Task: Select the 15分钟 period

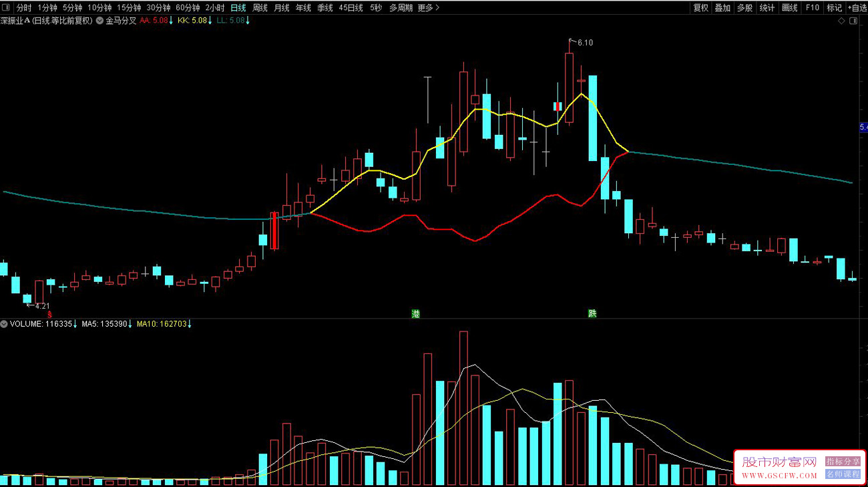Action: pyautogui.click(x=129, y=8)
